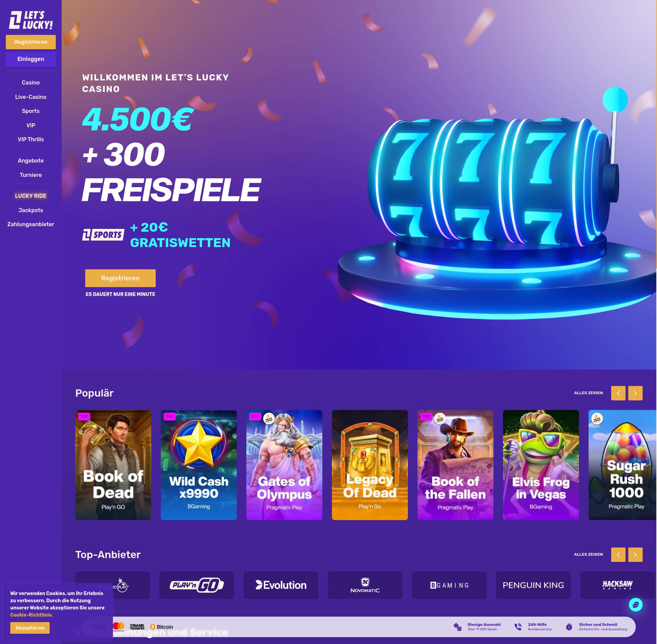Click the Let's Lucky logo

click(x=31, y=20)
